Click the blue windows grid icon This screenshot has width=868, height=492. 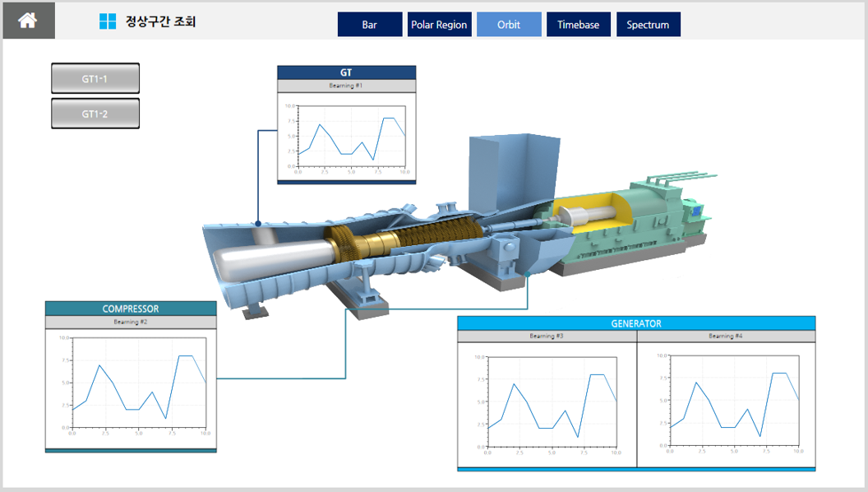click(x=108, y=21)
